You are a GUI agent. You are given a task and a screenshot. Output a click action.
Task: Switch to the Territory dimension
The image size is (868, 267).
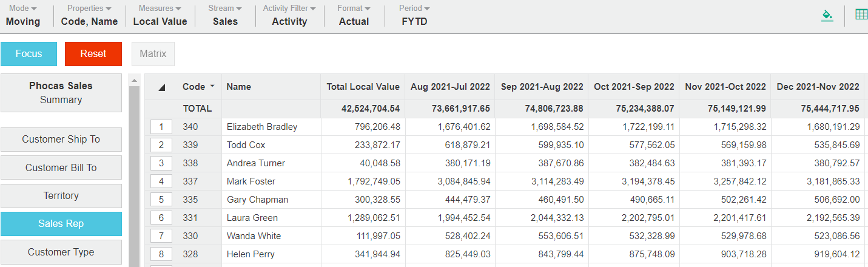coord(61,196)
